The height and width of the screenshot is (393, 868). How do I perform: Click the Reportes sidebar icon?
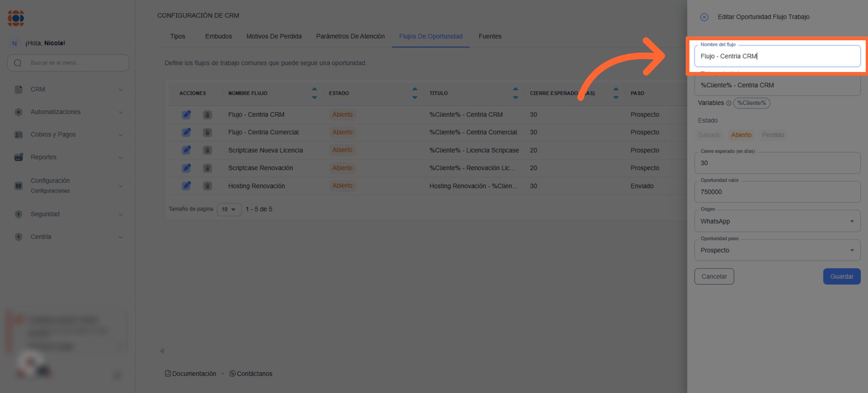[x=18, y=157]
